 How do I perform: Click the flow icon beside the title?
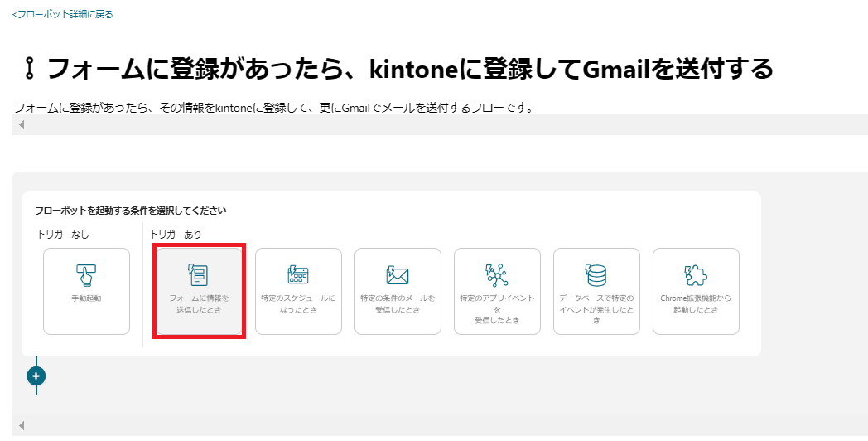pyautogui.click(x=29, y=70)
